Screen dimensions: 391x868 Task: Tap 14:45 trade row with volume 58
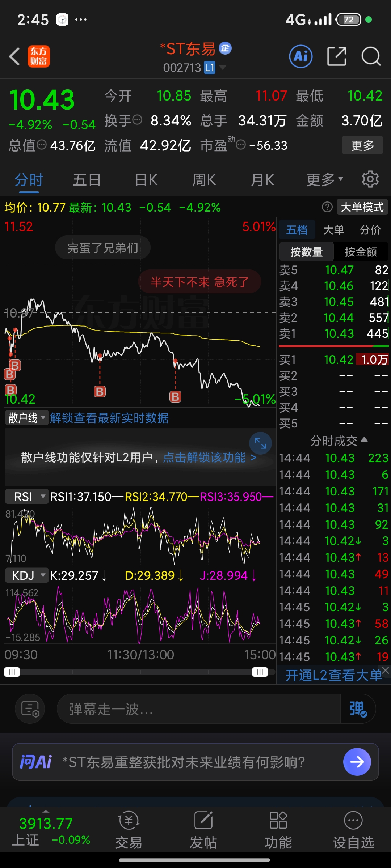[x=334, y=624]
